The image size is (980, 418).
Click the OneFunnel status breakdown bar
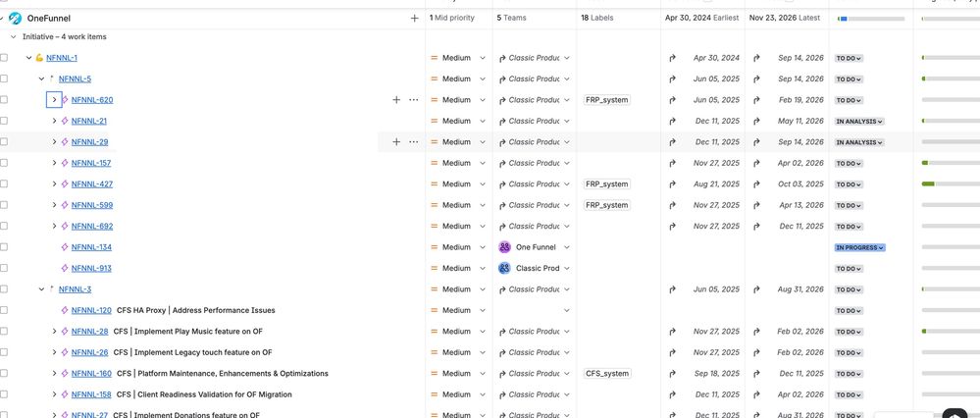click(x=871, y=19)
